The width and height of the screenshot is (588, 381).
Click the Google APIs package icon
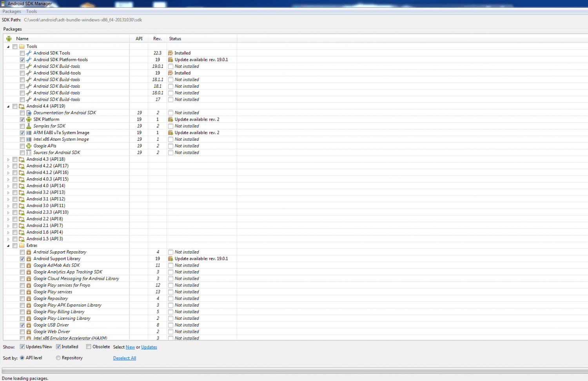click(29, 146)
